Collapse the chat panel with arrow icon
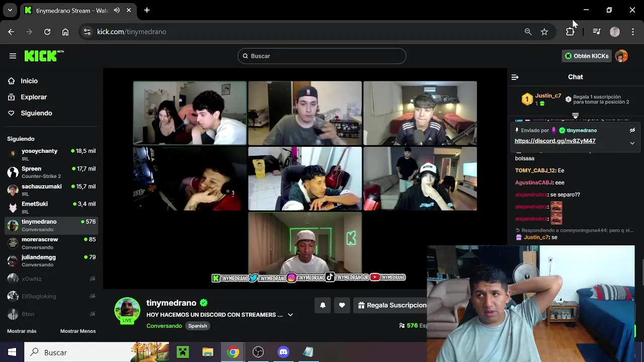This screenshot has height=362, width=644. pos(515,77)
